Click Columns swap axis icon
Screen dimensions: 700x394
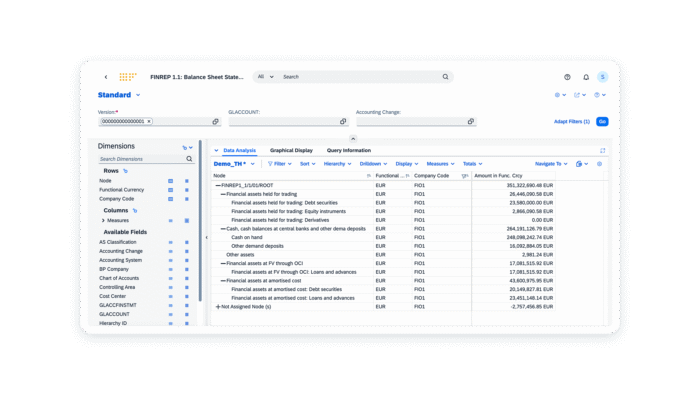click(135, 211)
